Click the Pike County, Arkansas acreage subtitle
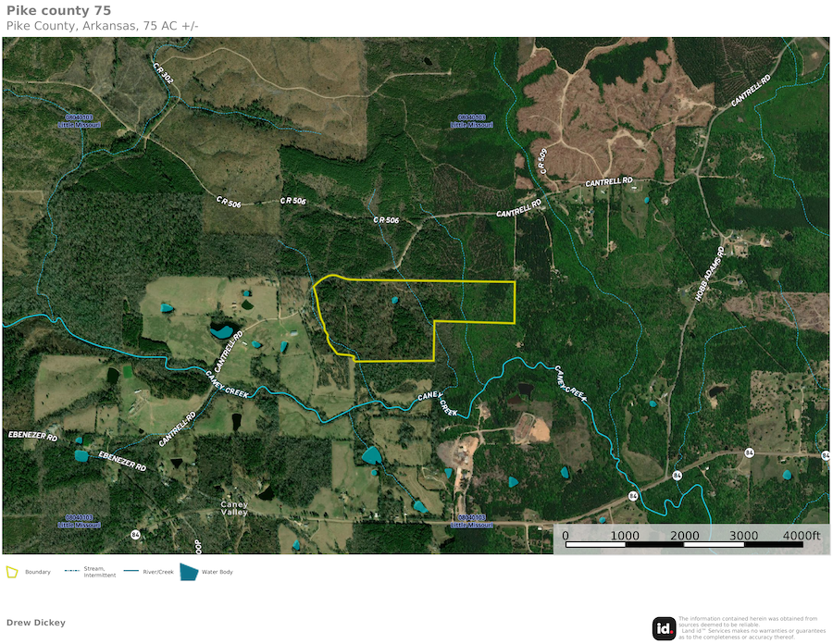Image resolution: width=833 pixels, height=644 pixels. 103,25
